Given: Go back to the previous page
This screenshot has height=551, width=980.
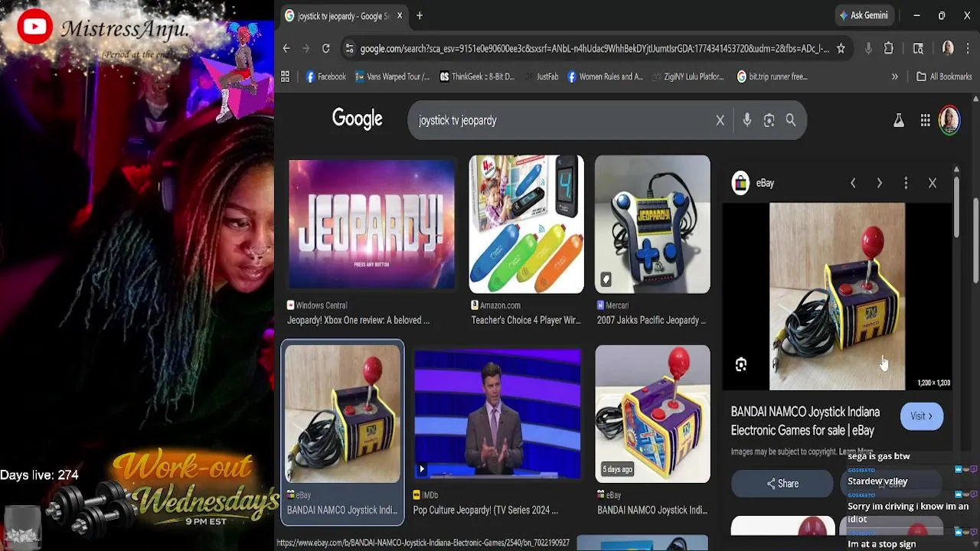Looking at the screenshot, I should pos(286,48).
